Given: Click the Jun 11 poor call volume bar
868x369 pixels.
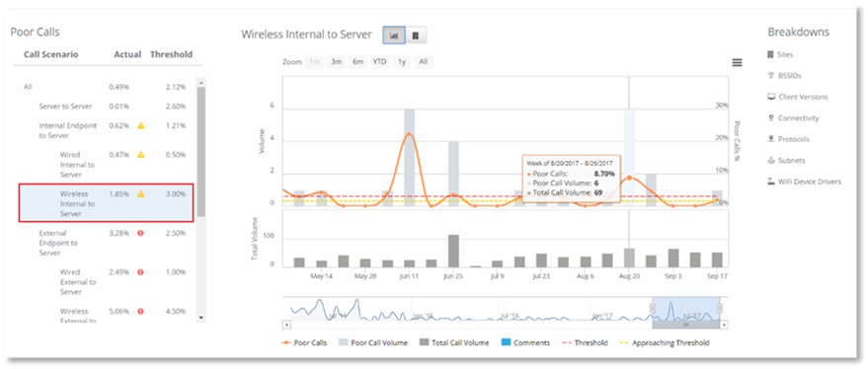Looking at the screenshot, I should [x=409, y=158].
